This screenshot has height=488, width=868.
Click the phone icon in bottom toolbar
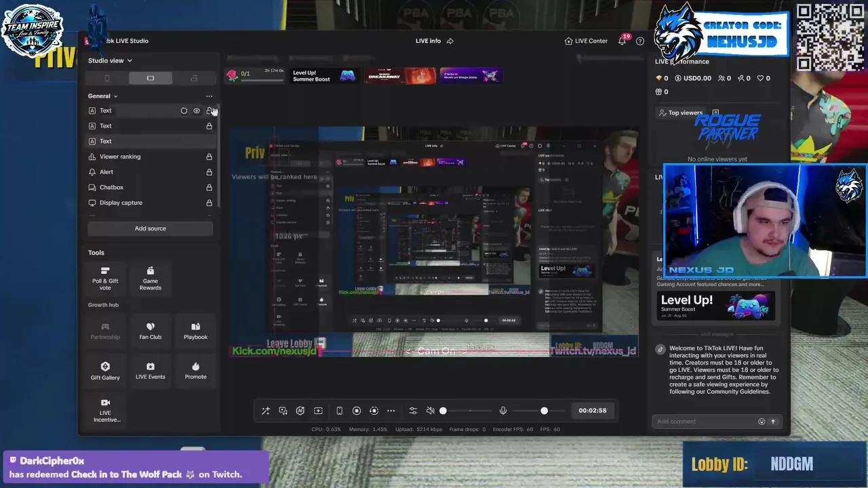pyautogui.click(x=339, y=411)
